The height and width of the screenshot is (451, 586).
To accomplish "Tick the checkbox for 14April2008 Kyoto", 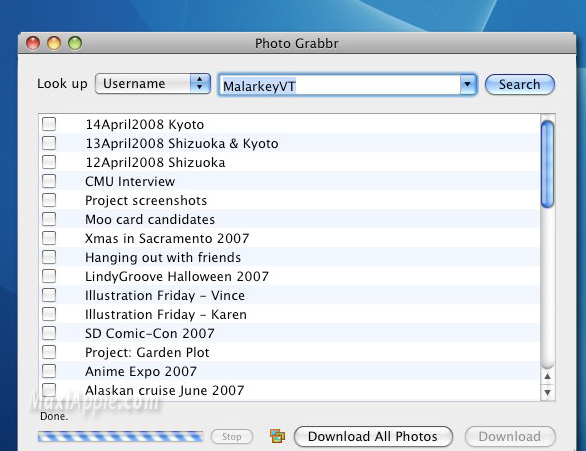I will coord(49,124).
